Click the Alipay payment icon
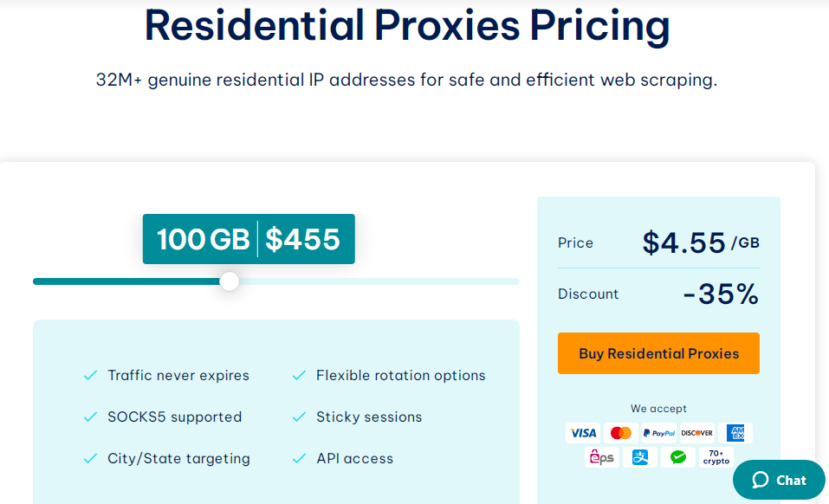Viewport: 829px width, 504px height. point(640,456)
